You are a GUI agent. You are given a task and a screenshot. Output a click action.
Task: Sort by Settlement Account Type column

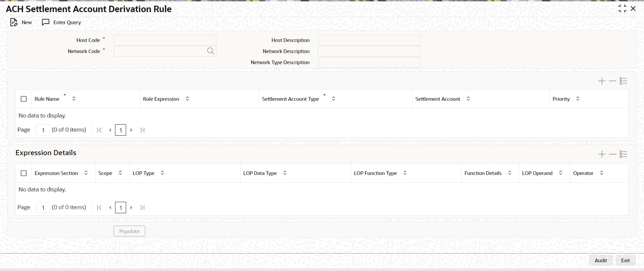point(333,99)
